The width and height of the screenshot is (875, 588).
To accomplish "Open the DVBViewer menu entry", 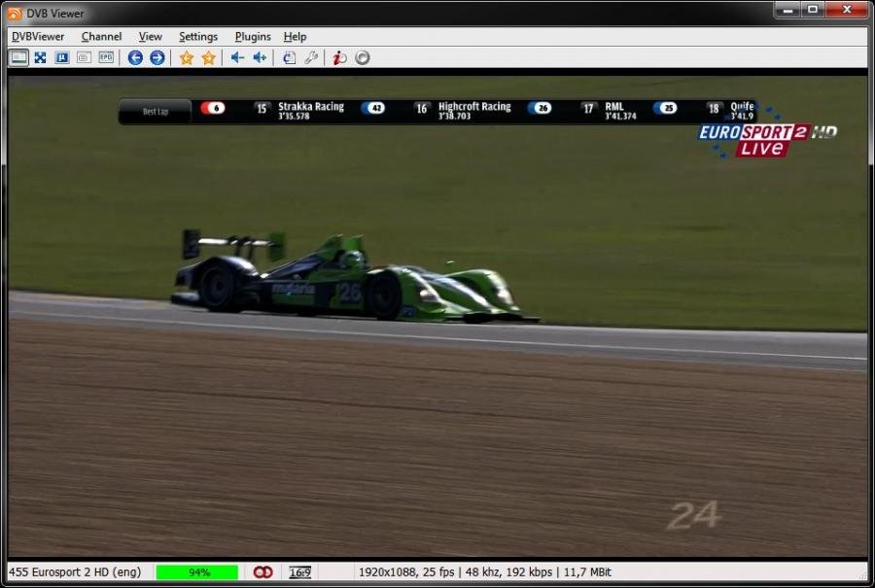I will (37, 36).
